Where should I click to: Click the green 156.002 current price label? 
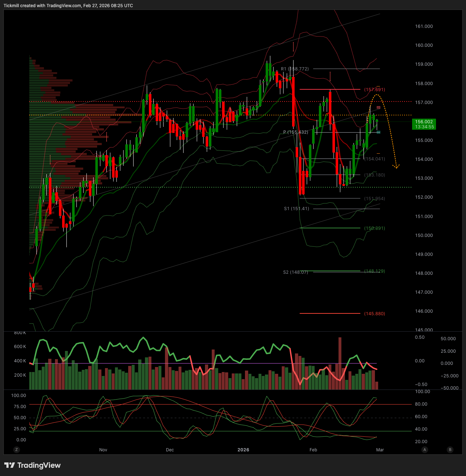coord(424,124)
